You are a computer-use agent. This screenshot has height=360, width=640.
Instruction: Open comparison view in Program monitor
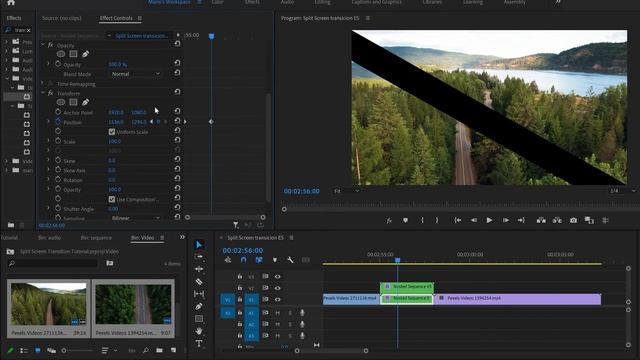pos(589,220)
